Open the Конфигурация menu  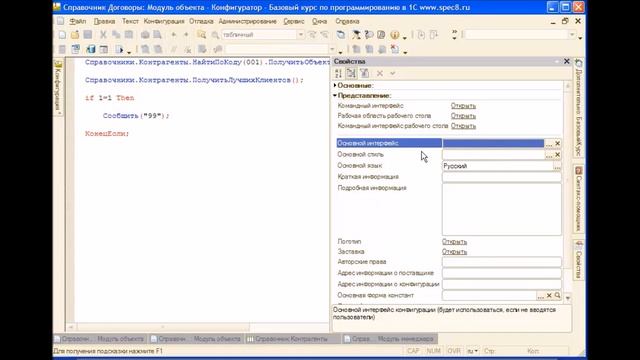[x=164, y=21]
